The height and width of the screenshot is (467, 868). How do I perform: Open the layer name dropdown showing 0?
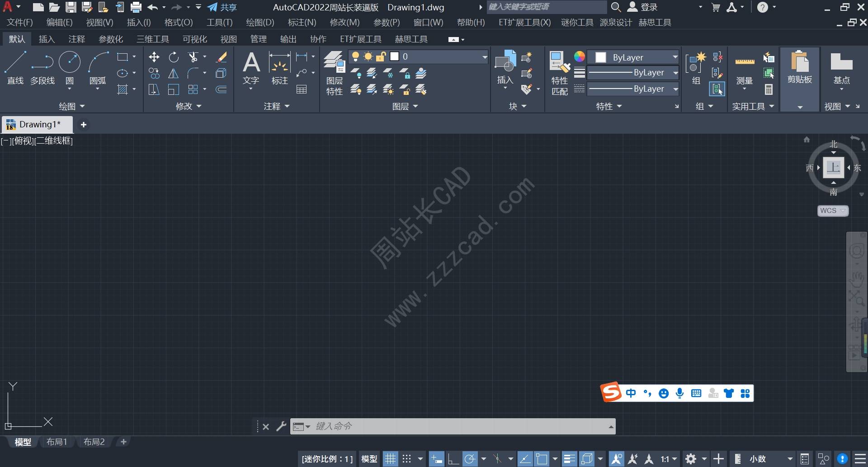click(485, 56)
